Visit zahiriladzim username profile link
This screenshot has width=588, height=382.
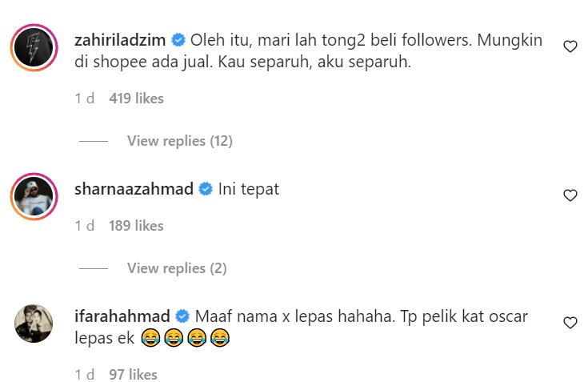click(x=120, y=40)
